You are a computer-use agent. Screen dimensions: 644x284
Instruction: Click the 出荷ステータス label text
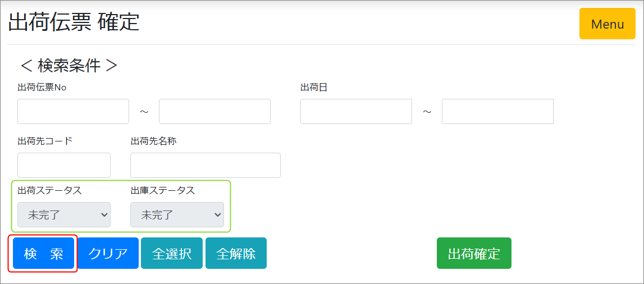point(50,190)
